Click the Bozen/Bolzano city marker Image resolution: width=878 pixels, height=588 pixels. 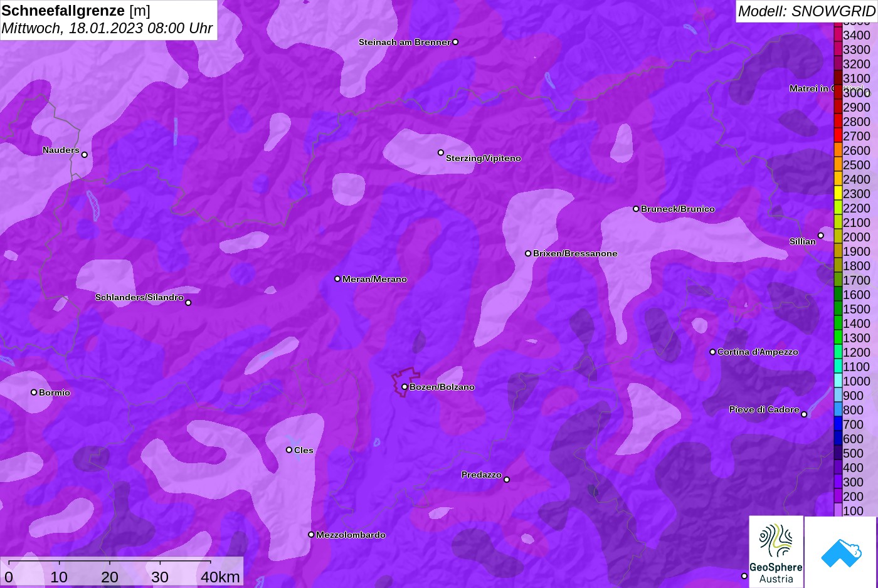405,387
